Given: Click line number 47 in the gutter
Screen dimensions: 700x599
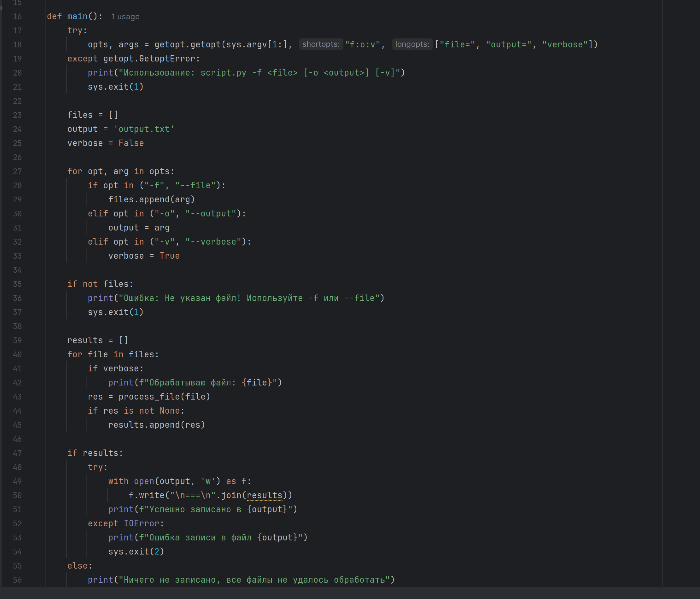Looking at the screenshot, I should click(17, 453).
